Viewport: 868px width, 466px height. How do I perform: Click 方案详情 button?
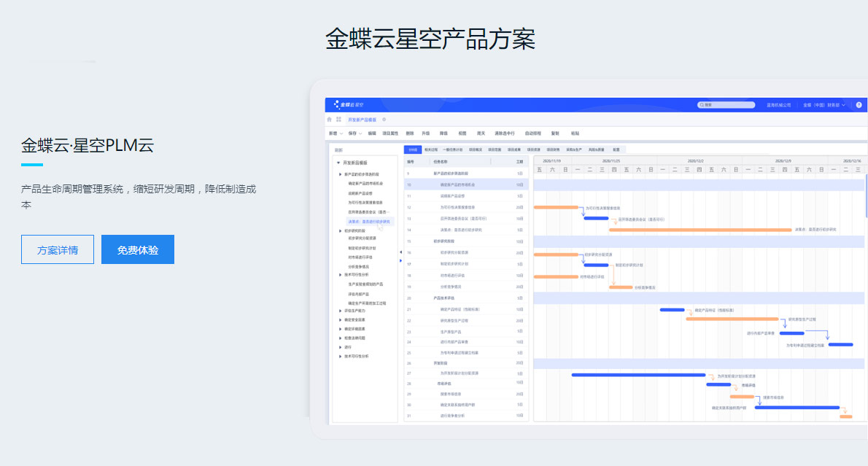pos(58,249)
